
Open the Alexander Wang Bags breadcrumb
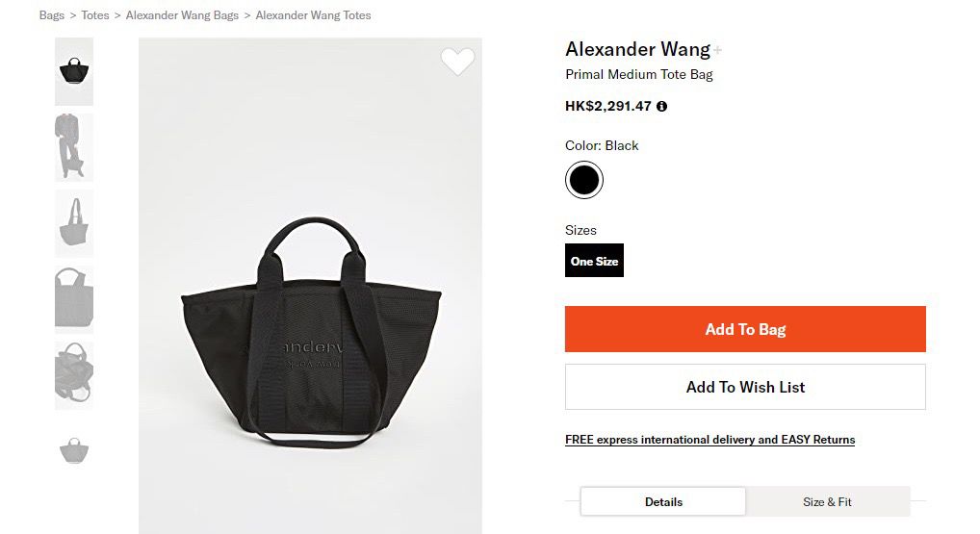coord(182,15)
